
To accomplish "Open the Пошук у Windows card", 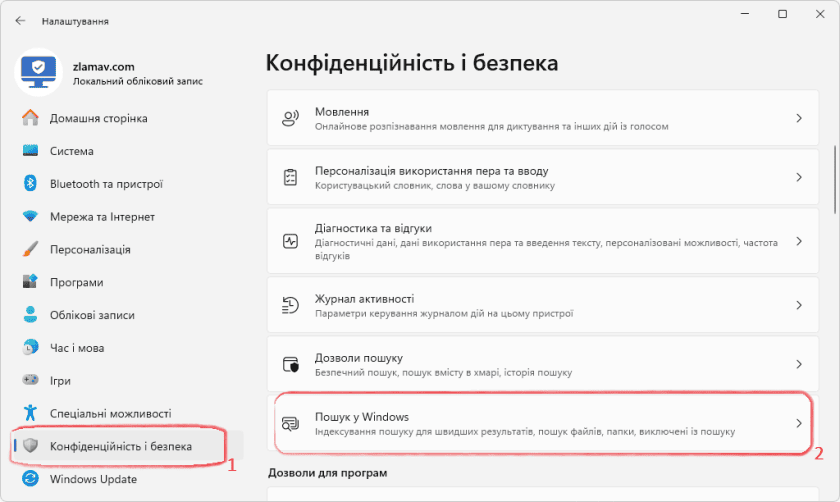I will (x=543, y=423).
